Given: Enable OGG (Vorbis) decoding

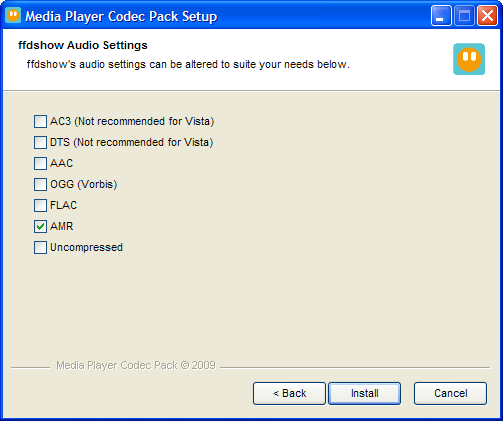Looking at the screenshot, I should coord(40,184).
